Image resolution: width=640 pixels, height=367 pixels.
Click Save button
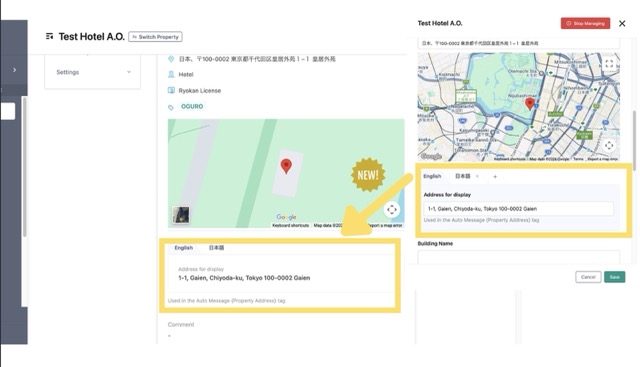click(615, 277)
